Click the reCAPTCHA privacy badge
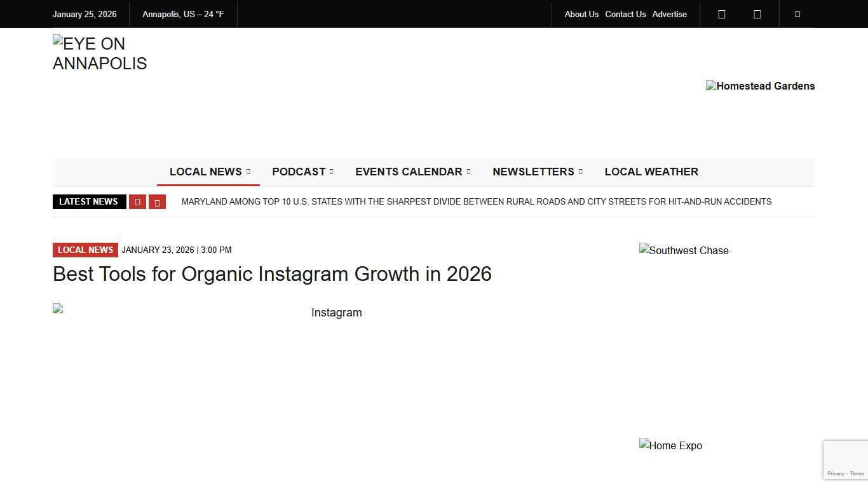This screenshot has height=488, width=868. point(845,459)
